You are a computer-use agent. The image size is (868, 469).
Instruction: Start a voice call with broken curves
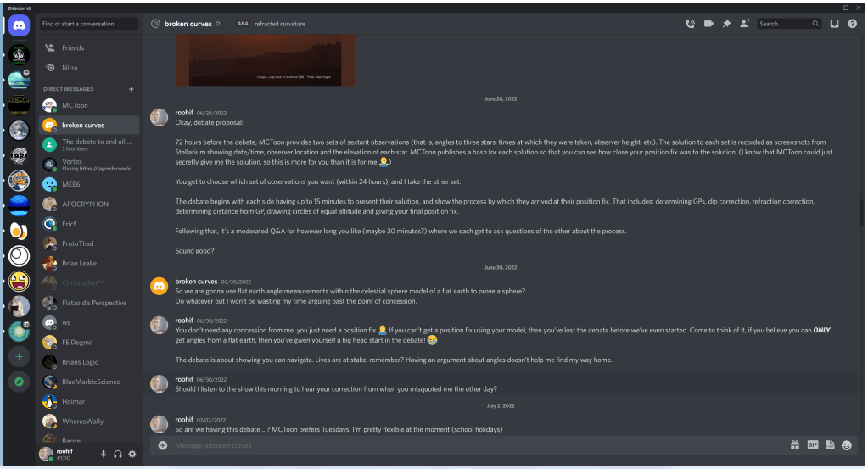pyautogui.click(x=691, y=24)
